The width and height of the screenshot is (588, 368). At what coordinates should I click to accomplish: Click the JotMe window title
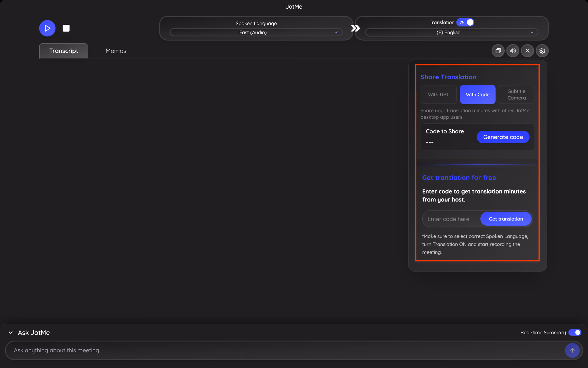(x=294, y=7)
